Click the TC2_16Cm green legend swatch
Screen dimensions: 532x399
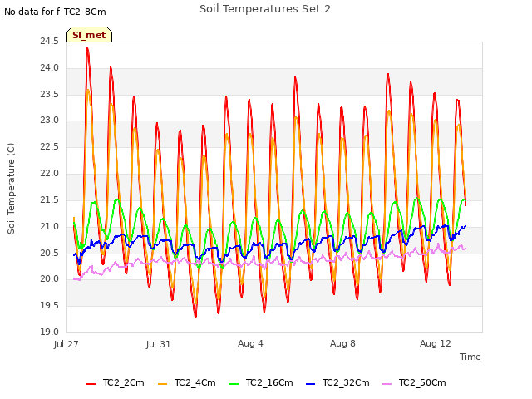click(234, 384)
